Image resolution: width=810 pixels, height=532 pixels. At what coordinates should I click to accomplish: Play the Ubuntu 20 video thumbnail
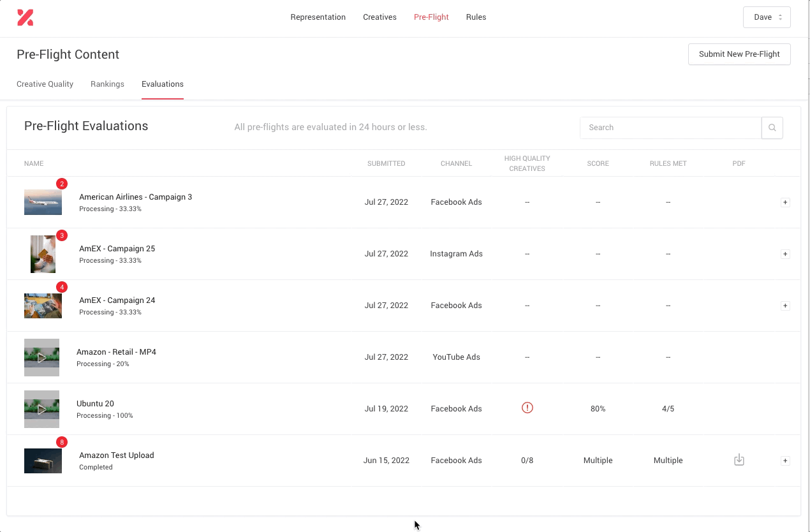click(x=41, y=409)
